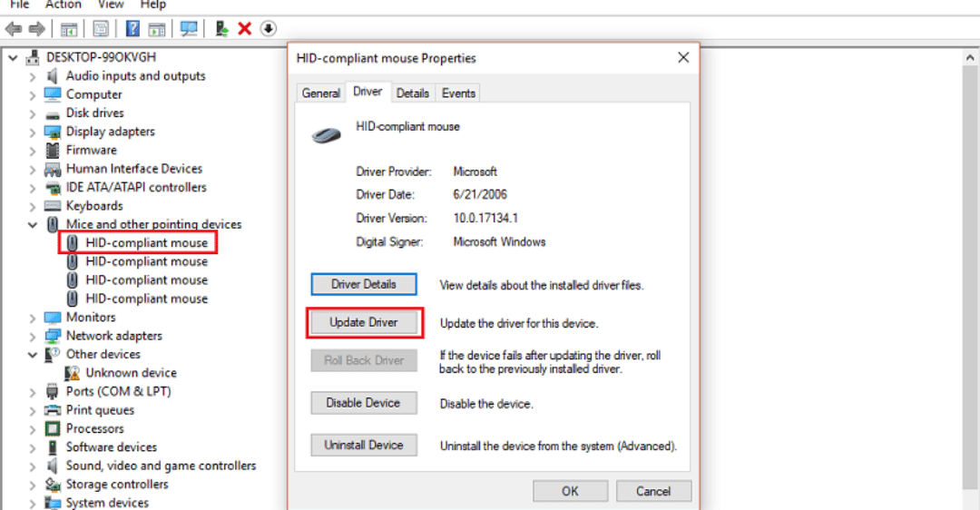Click the red X uninstall device icon

244,29
